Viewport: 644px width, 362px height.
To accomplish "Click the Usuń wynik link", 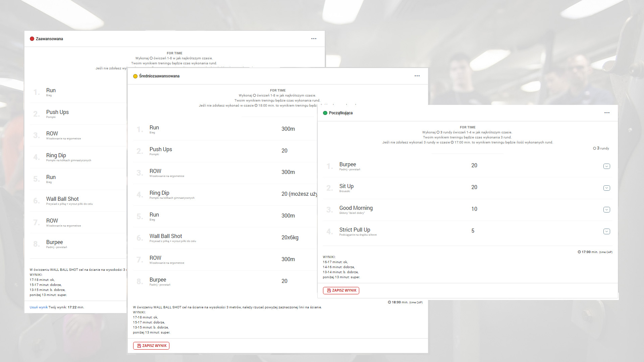I will pos(39,307).
